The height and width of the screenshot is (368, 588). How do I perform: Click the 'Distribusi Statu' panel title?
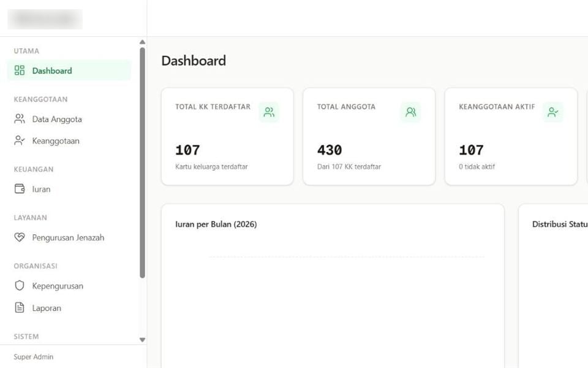(560, 224)
